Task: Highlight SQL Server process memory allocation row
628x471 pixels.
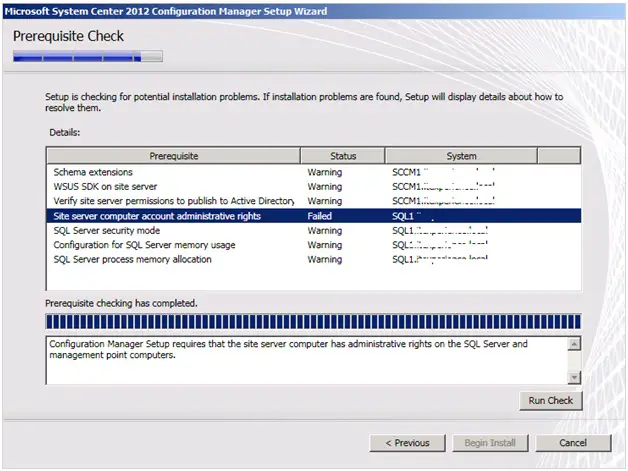Action: (x=132, y=259)
